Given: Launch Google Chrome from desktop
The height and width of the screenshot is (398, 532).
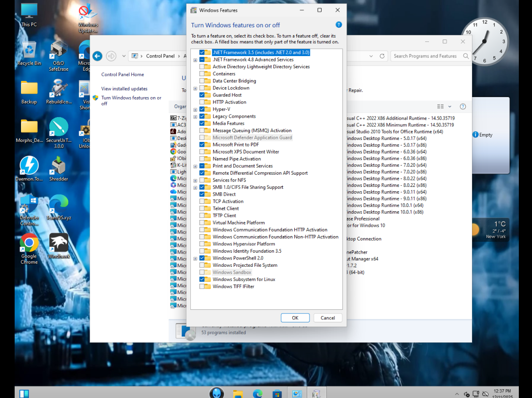Looking at the screenshot, I should [x=29, y=249].
